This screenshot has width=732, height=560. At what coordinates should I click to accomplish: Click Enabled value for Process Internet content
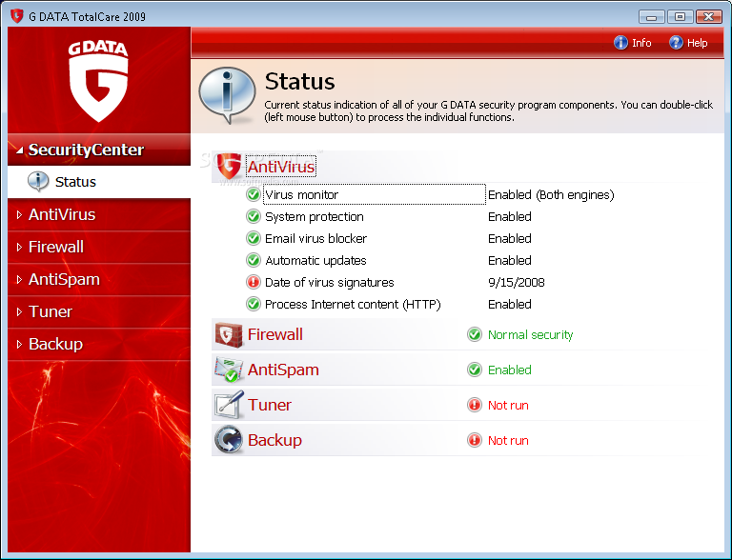tap(509, 304)
